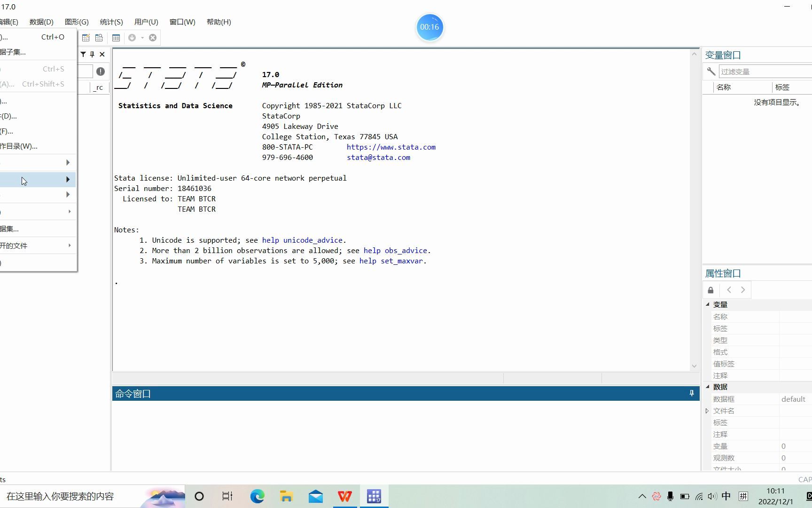Open the Variables Manager toolbar icon

coord(116,38)
